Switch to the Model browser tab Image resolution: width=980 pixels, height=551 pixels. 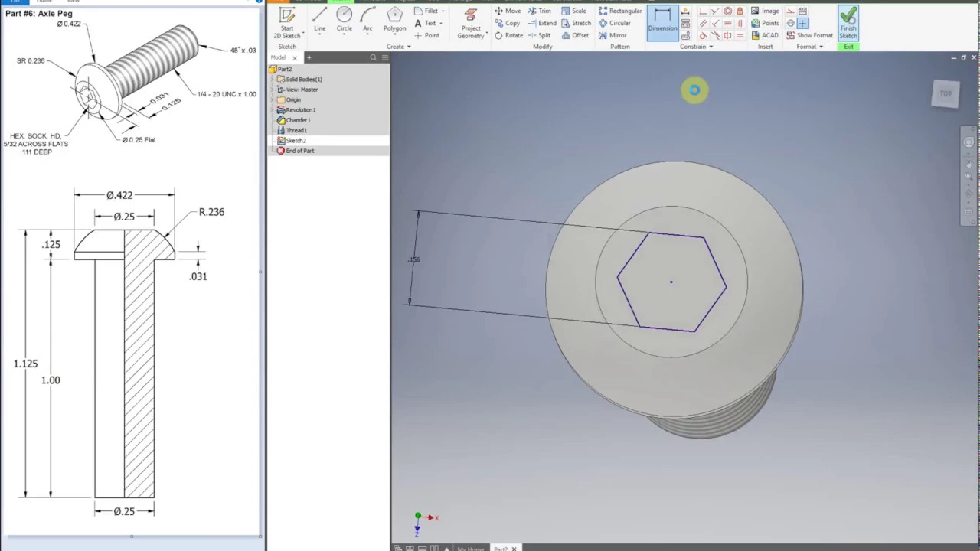277,57
